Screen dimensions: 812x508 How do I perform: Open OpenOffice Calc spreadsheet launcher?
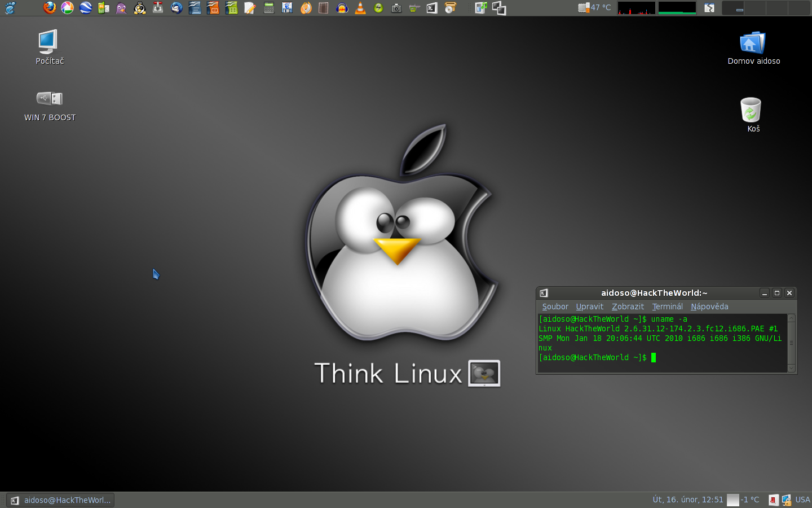click(x=231, y=8)
